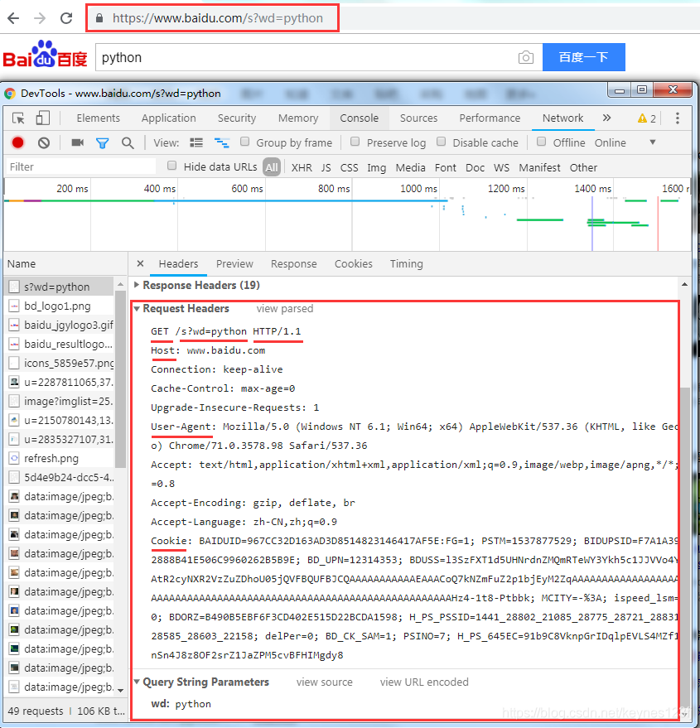The height and width of the screenshot is (728, 700).
Task: Click the capture screenshots camera icon
Action: tap(78, 142)
